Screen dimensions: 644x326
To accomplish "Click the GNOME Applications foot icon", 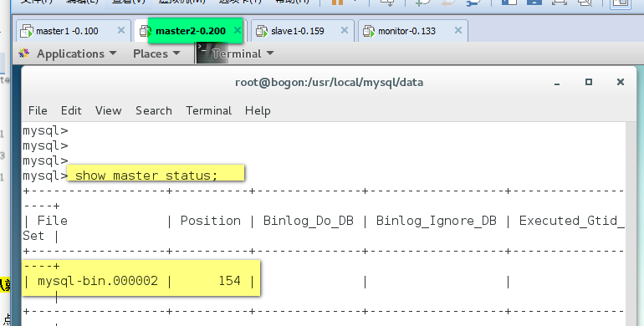I will (24, 53).
